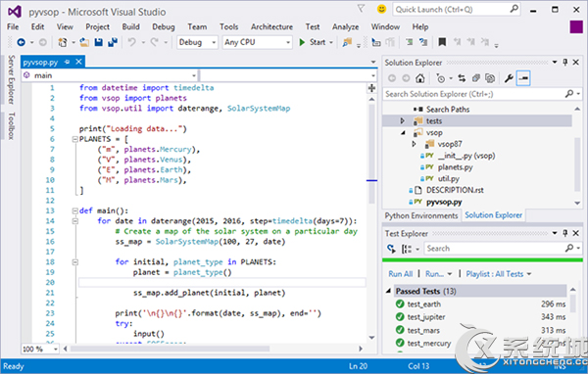Select util.py in Solution Explorer

pyautogui.click(x=449, y=178)
